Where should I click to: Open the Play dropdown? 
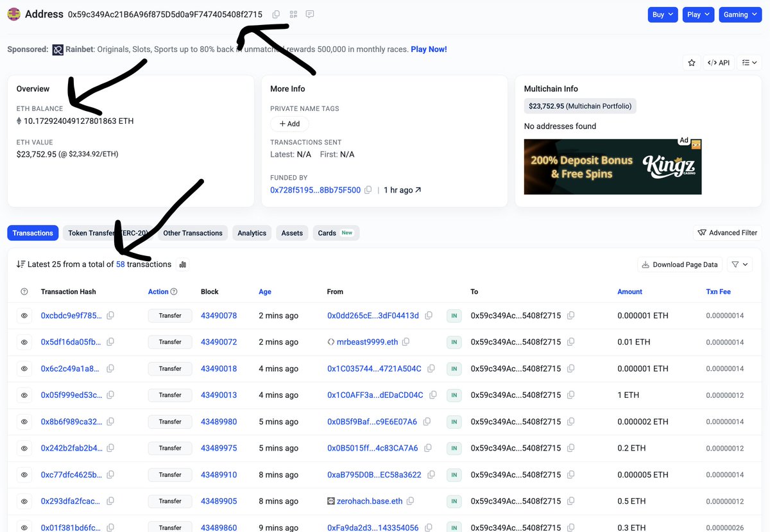tap(698, 14)
